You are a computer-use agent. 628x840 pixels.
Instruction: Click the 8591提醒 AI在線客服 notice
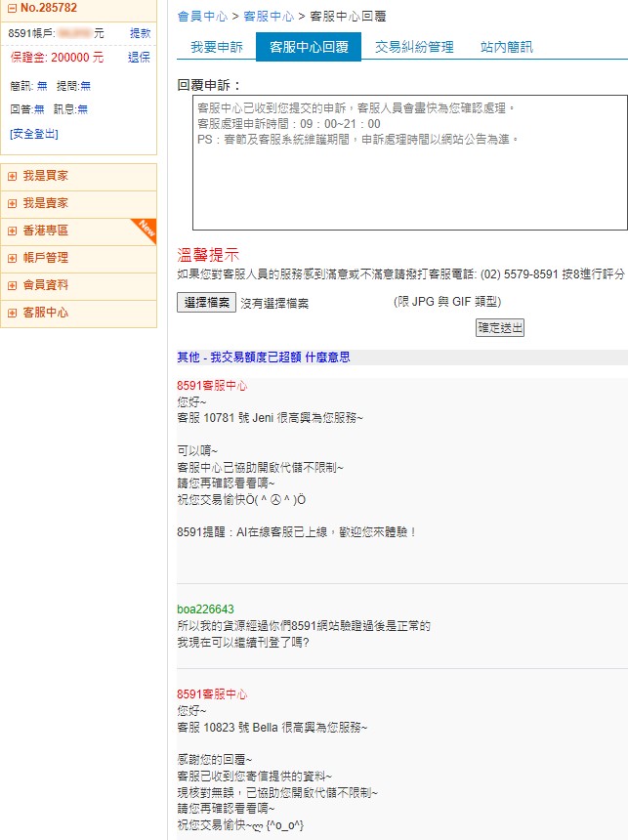pos(296,532)
